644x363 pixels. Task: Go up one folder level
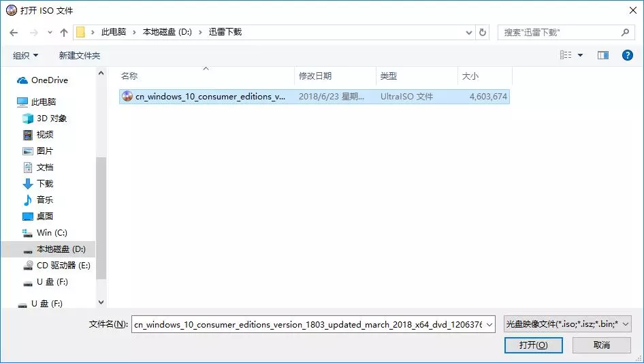coord(64,33)
